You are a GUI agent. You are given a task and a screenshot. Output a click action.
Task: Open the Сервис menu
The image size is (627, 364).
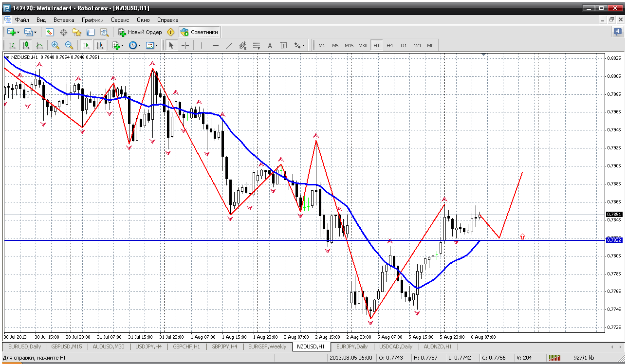[x=120, y=20]
